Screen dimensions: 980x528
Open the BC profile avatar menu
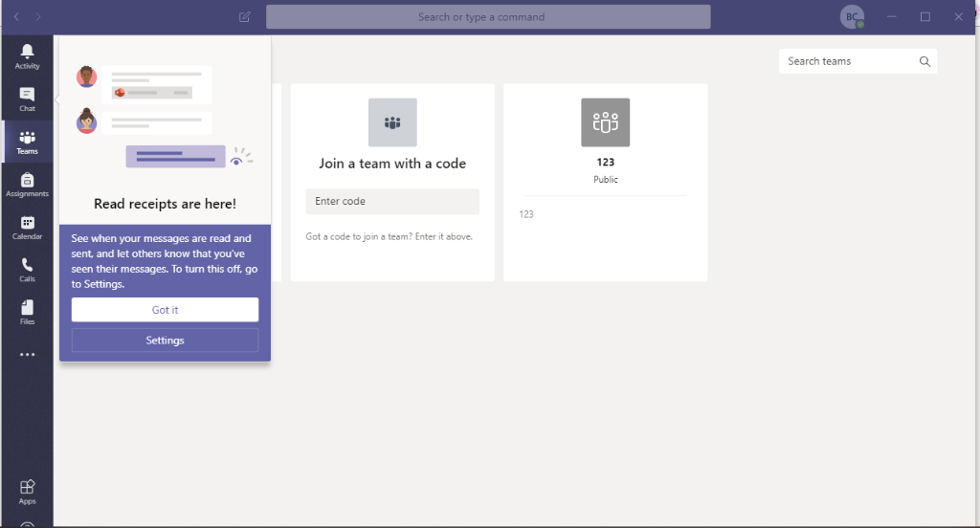click(852, 17)
